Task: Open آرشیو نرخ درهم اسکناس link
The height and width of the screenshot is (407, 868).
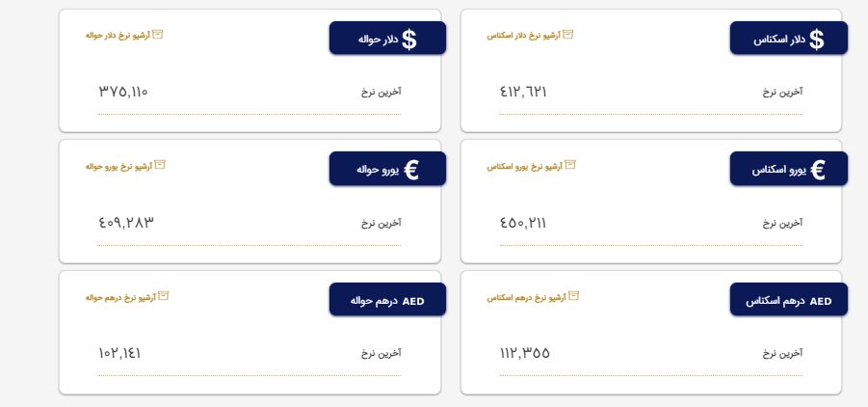Action: (527, 297)
